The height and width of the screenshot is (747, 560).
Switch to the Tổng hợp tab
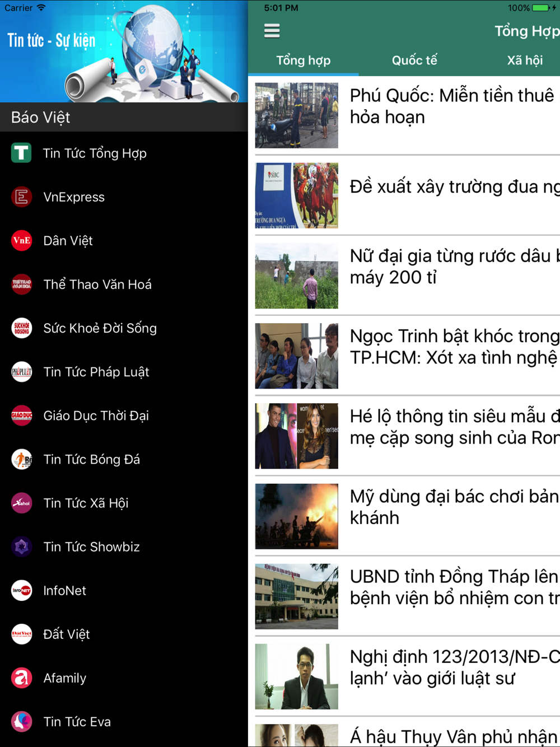[303, 60]
